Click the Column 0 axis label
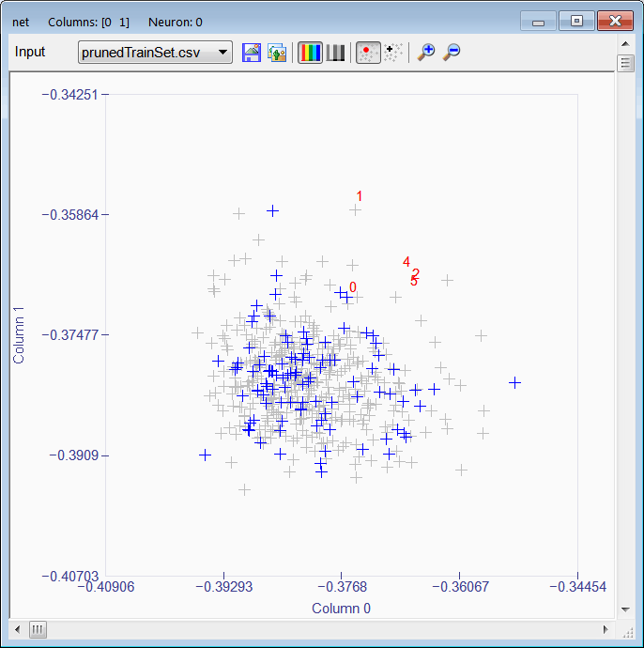644x648 pixels. [x=341, y=609]
